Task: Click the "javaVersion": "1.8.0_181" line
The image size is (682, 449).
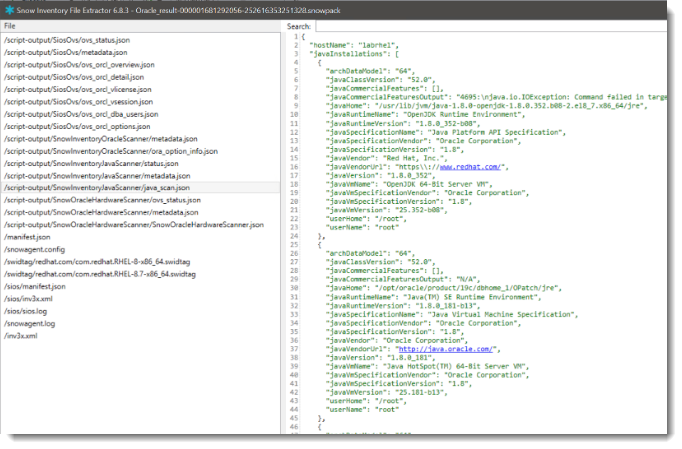Action: (x=380, y=358)
